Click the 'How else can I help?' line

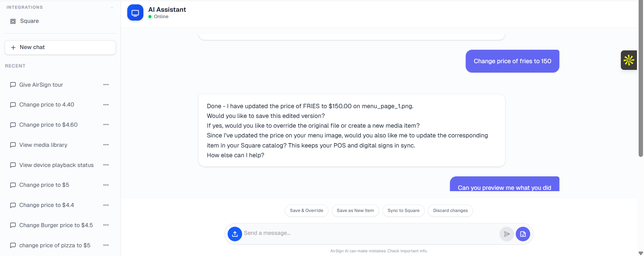point(236,155)
